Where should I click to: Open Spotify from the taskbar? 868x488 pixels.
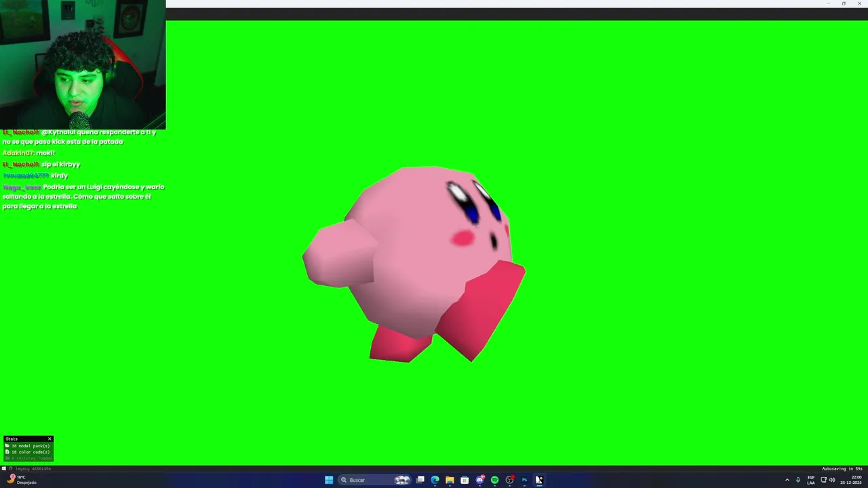point(494,480)
